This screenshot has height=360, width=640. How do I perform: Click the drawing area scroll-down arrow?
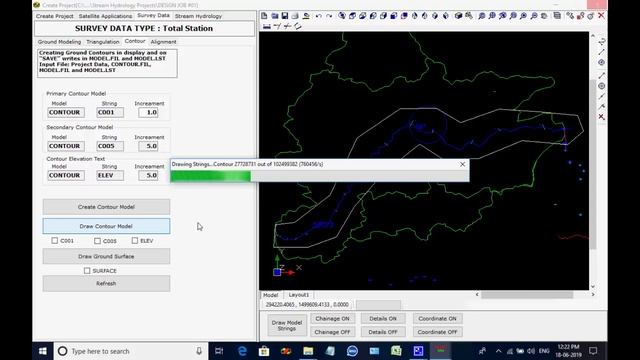593,287
